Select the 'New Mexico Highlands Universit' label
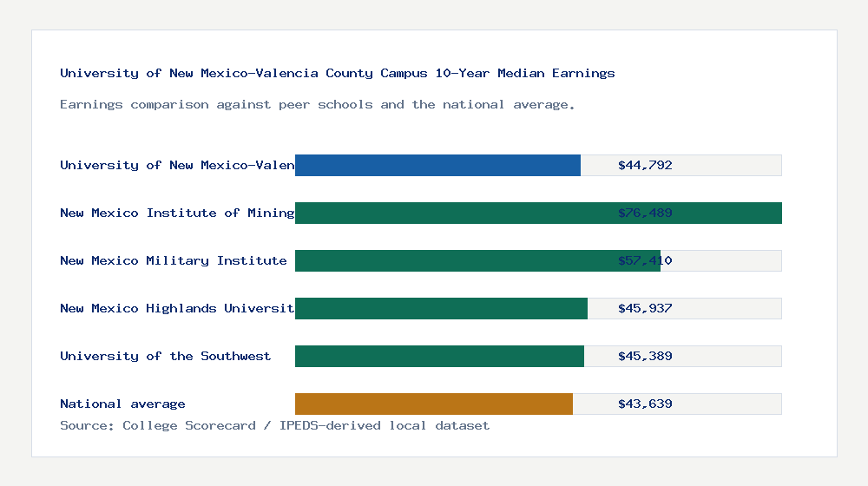 [177, 308]
